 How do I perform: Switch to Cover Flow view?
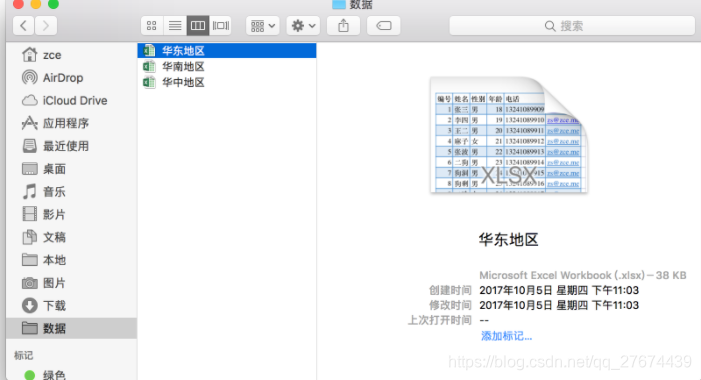click(220, 25)
